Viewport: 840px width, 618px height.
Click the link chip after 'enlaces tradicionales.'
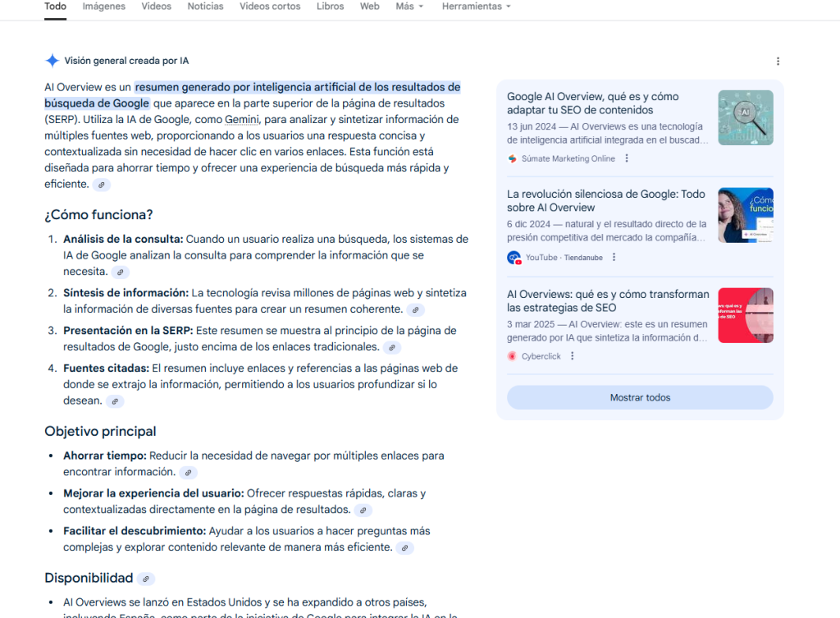[x=391, y=347]
